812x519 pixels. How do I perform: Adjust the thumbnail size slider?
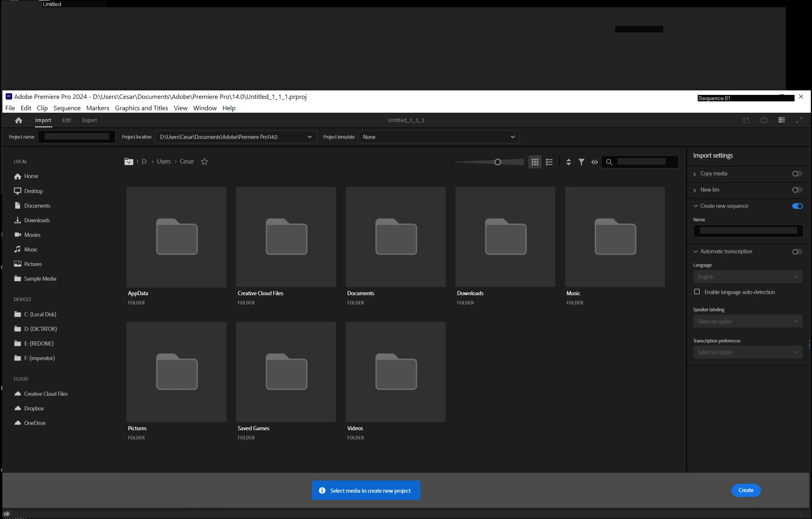click(x=498, y=162)
